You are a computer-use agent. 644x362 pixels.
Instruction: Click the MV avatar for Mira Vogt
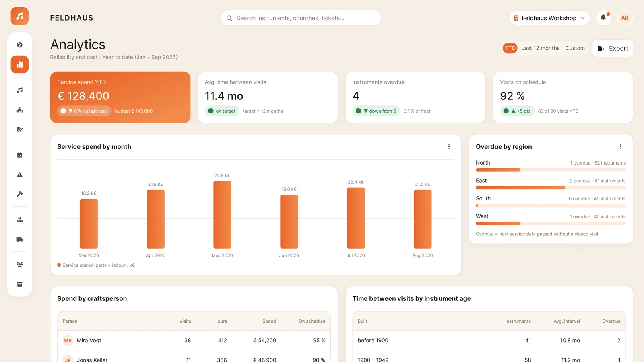(68, 341)
